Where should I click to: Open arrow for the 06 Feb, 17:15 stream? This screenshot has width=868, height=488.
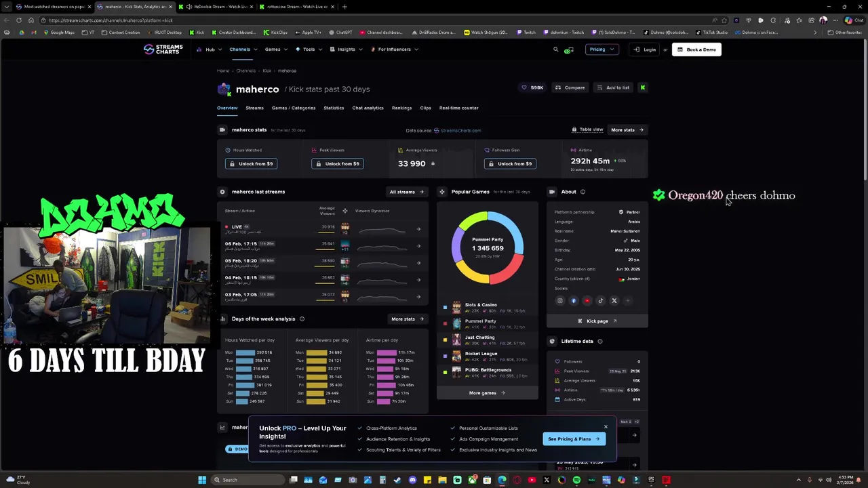coord(418,246)
